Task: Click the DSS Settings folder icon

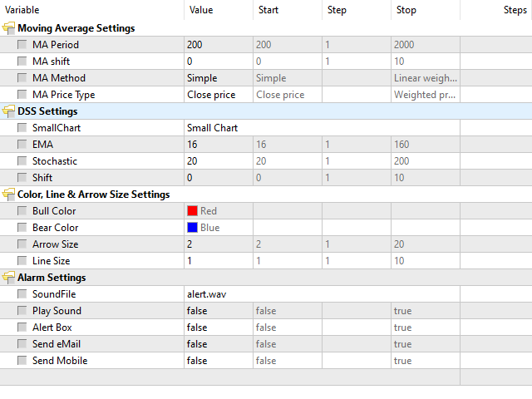Action: tap(8, 111)
